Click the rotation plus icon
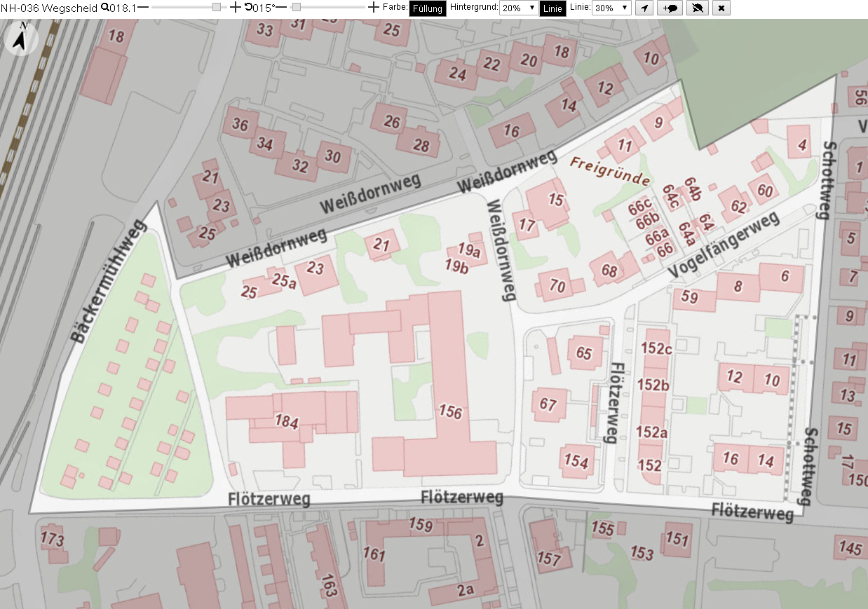 pyautogui.click(x=374, y=8)
